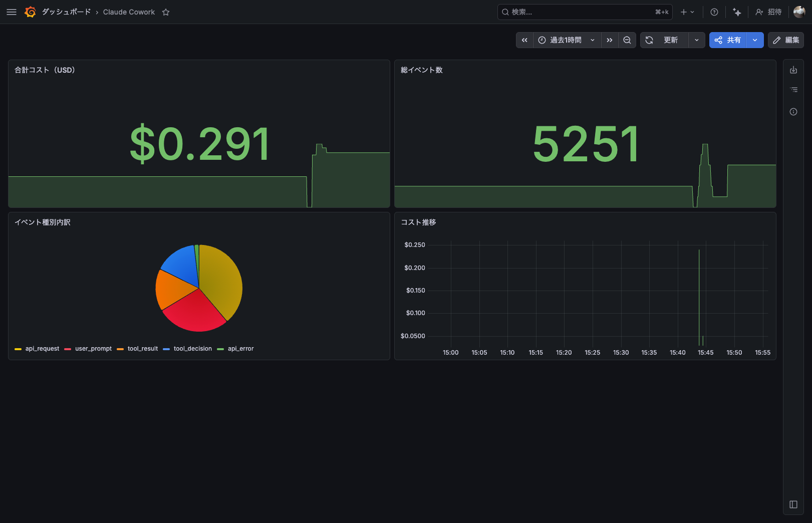Image resolution: width=812 pixels, height=523 pixels.
Task: Click the 招待 invite button
Action: [769, 12]
